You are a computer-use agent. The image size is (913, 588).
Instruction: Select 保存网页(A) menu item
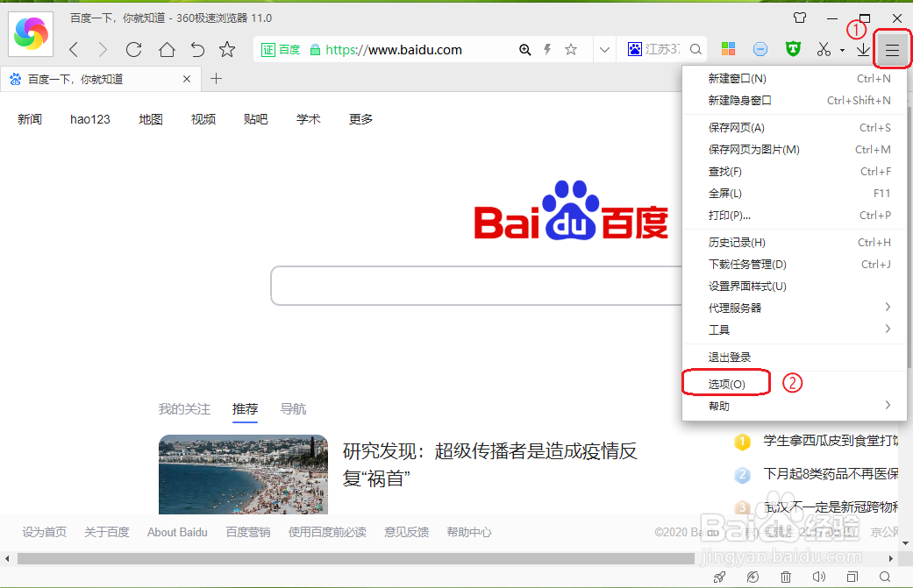[x=795, y=127]
